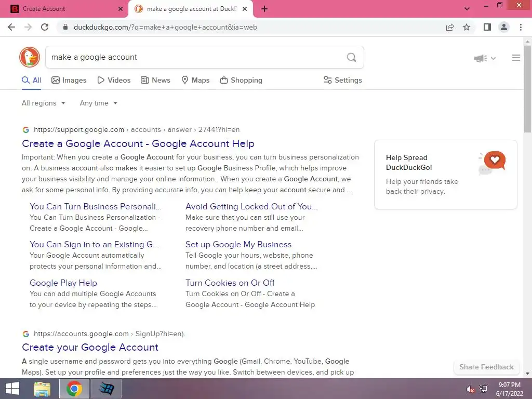Open Turn Cookies on Or Off link

click(230, 283)
